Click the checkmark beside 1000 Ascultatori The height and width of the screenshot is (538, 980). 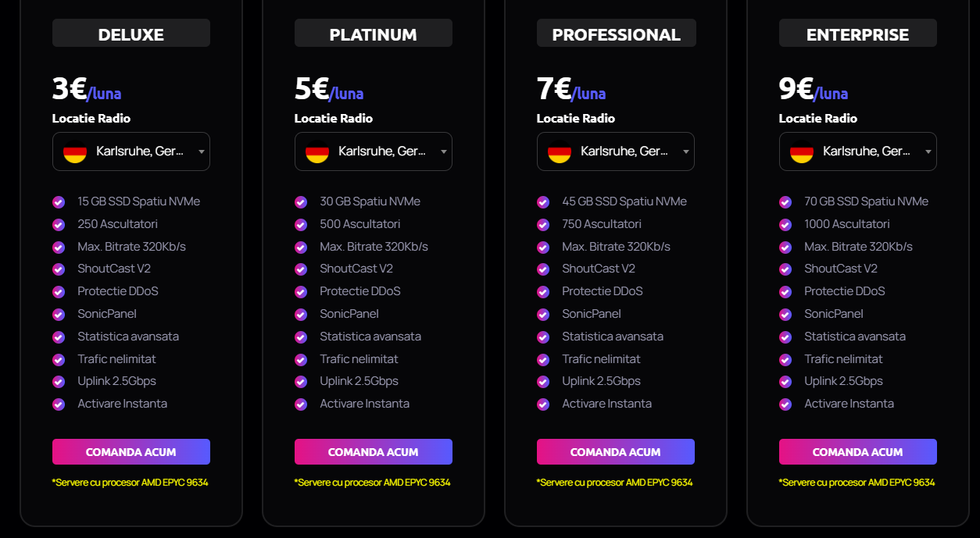(x=785, y=225)
